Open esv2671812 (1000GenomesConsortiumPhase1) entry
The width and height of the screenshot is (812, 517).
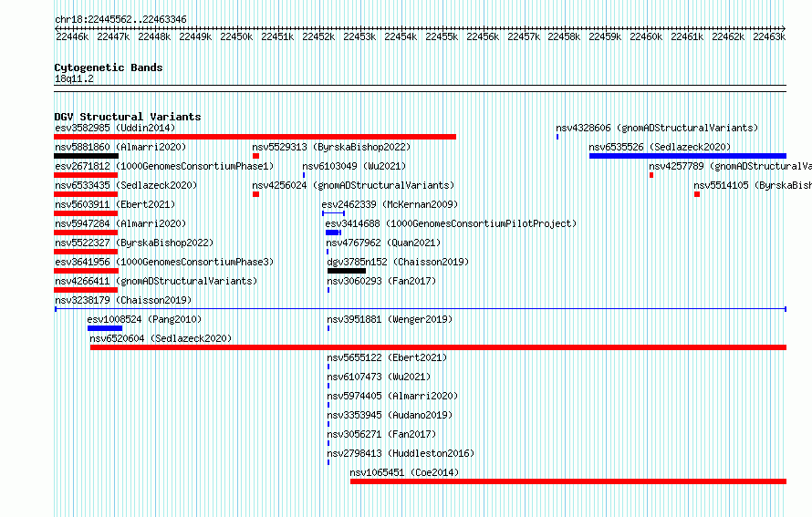(x=164, y=166)
